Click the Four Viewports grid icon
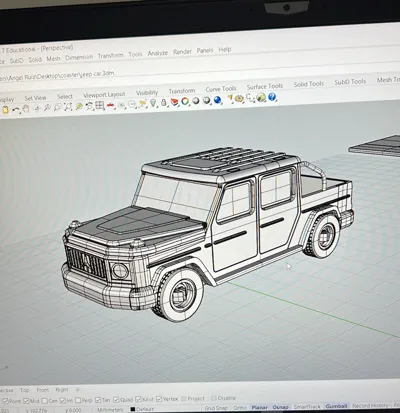 coord(100,105)
